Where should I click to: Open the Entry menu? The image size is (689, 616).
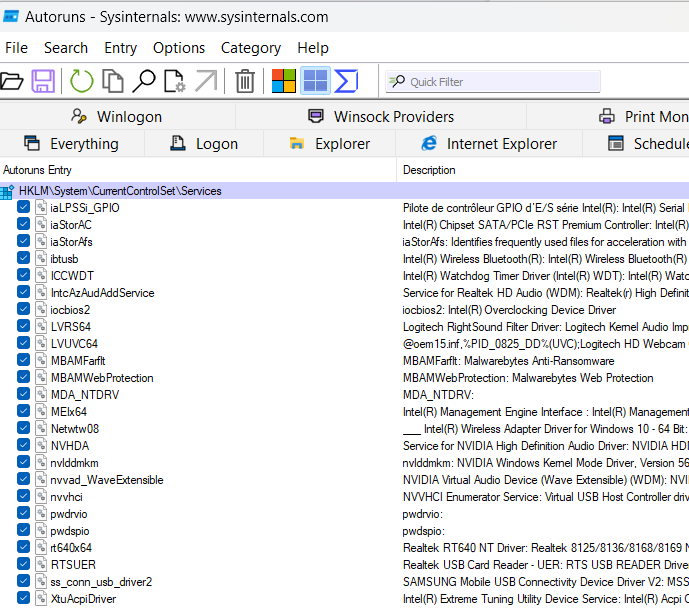(120, 47)
